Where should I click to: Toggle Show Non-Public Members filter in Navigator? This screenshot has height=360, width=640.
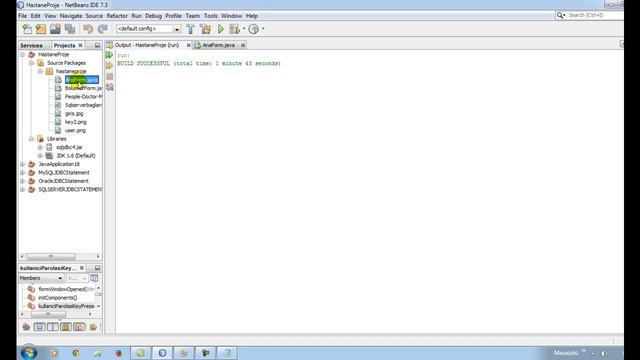coord(66,327)
